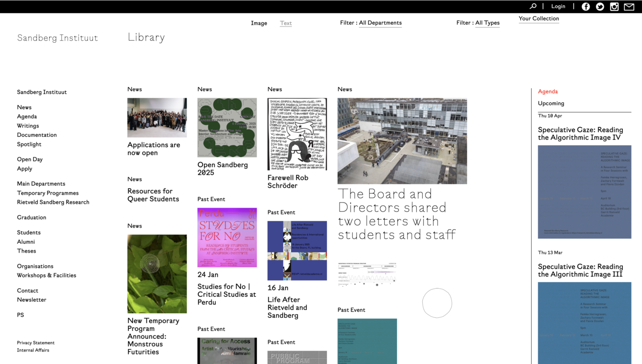The height and width of the screenshot is (364, 642).
Task: Open the Twitter icon in top bar
Action: (x=600, y=7)
